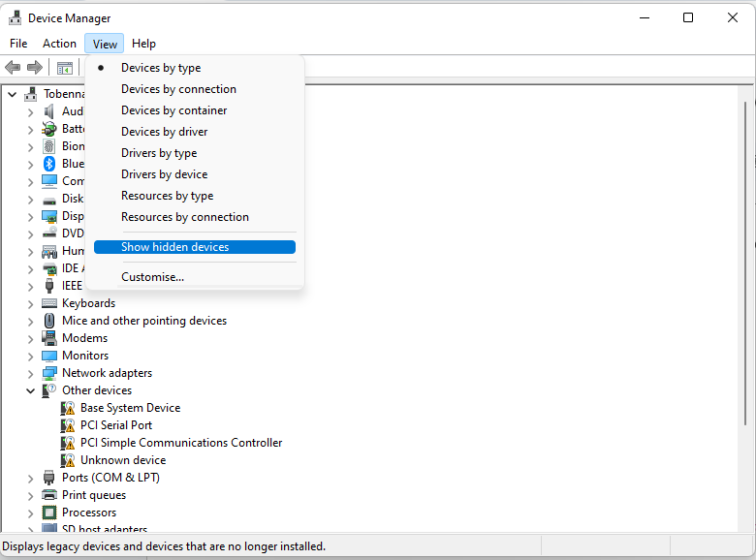Collapse the Other devices tree node

coord(30,390)
